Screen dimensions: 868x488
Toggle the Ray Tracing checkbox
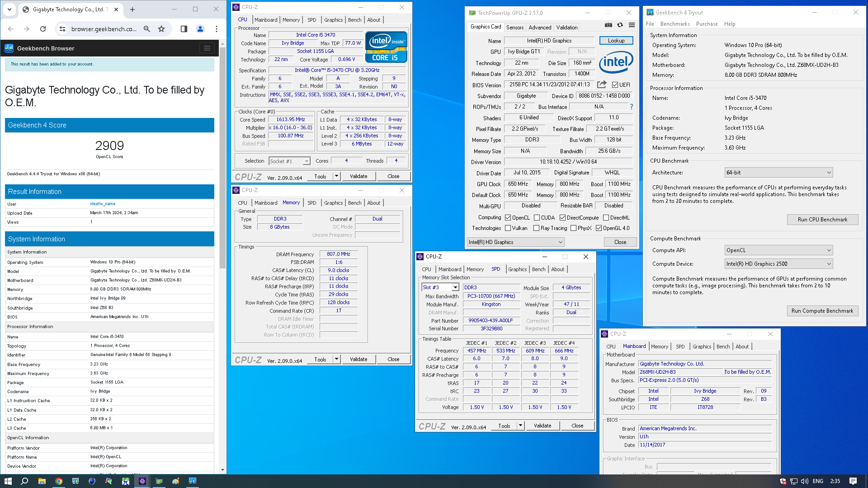click(x=536, y=228)
